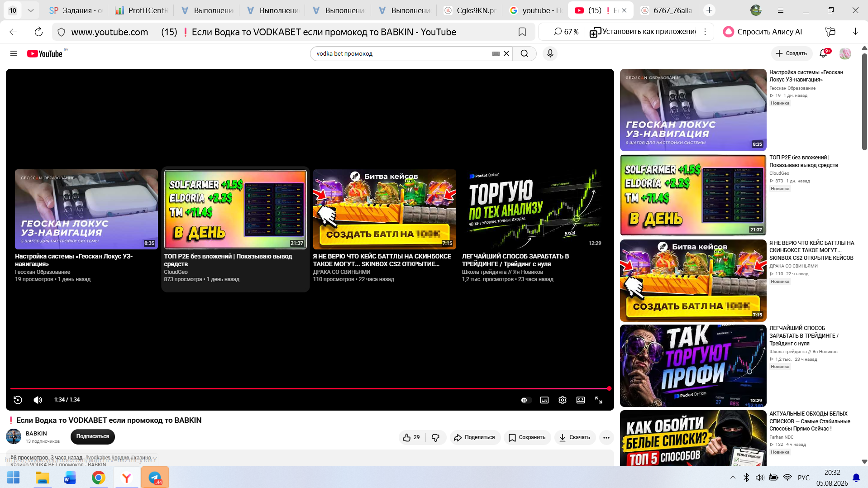
Task: Switch to the 6767_76alla tab
Action: [667, 10]
